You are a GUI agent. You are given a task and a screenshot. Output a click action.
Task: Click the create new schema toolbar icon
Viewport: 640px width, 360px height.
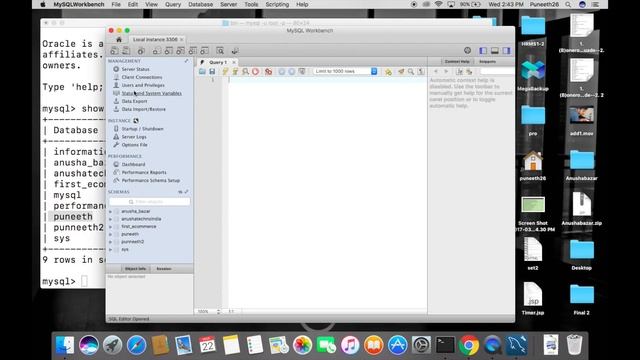(x=156, y=51)
